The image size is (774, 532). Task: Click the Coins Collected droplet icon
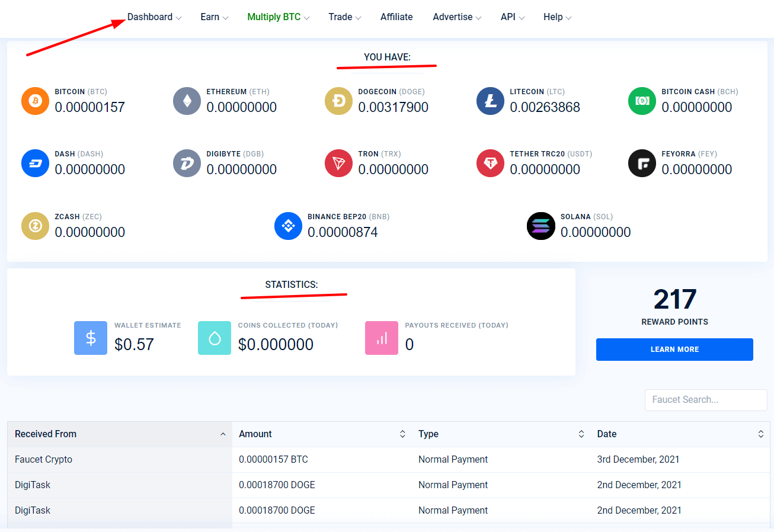pos(215,338)
